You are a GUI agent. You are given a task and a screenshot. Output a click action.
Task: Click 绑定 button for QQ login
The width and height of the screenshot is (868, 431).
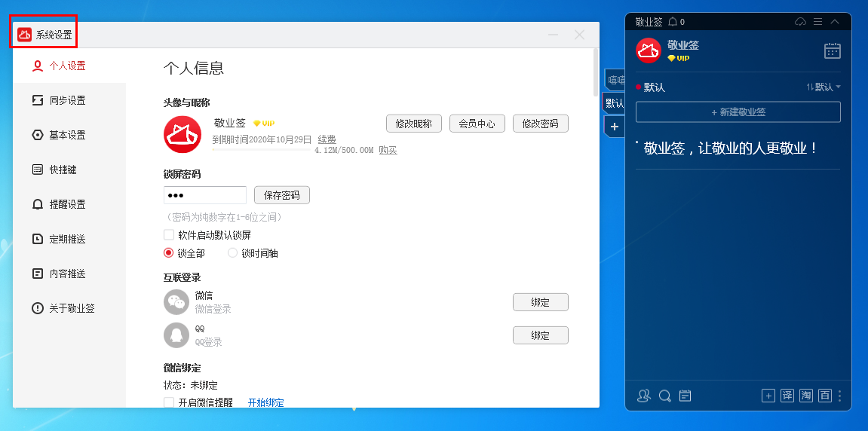click(540, 335)
